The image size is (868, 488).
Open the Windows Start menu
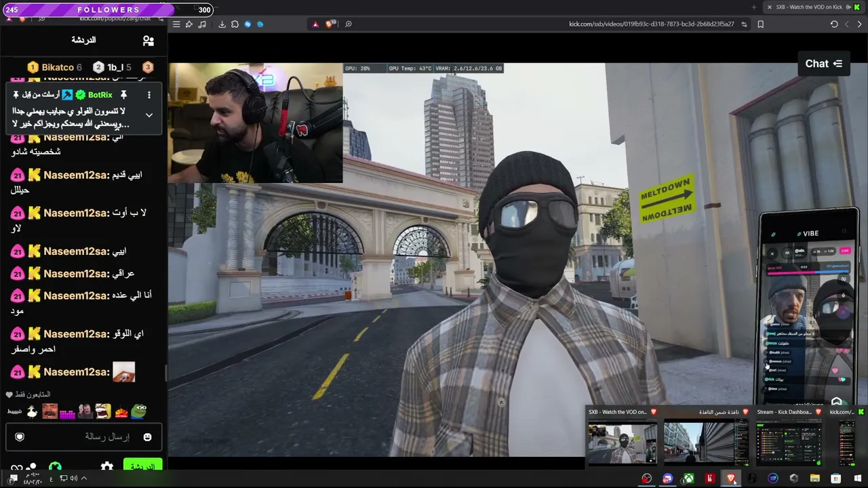point(857,479)
